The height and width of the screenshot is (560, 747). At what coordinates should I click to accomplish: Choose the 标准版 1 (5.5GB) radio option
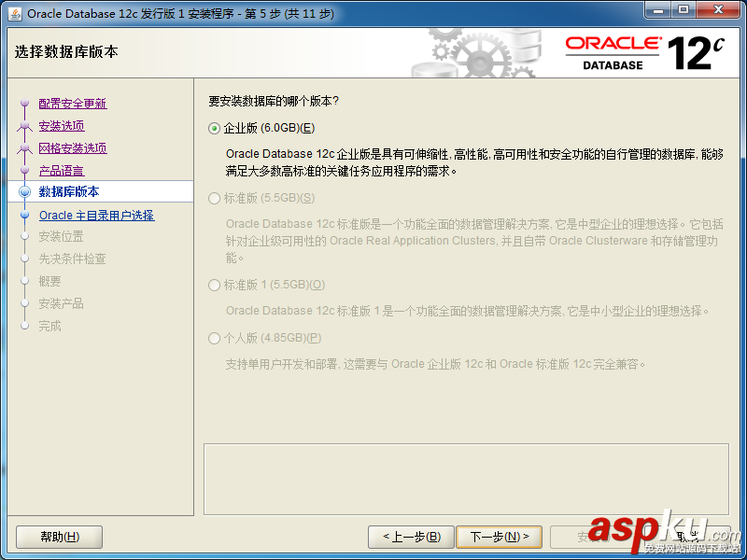point(215,286)
